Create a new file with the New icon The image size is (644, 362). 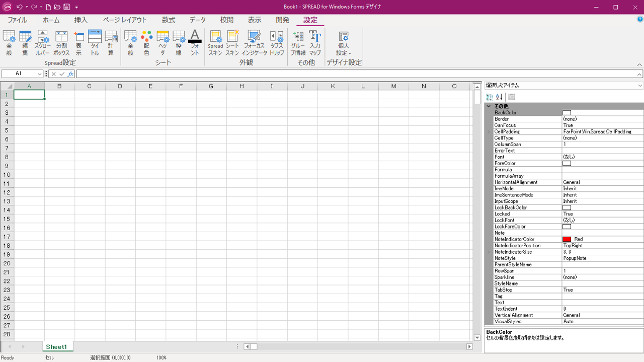pyautogui.click(x=48, y=7)
